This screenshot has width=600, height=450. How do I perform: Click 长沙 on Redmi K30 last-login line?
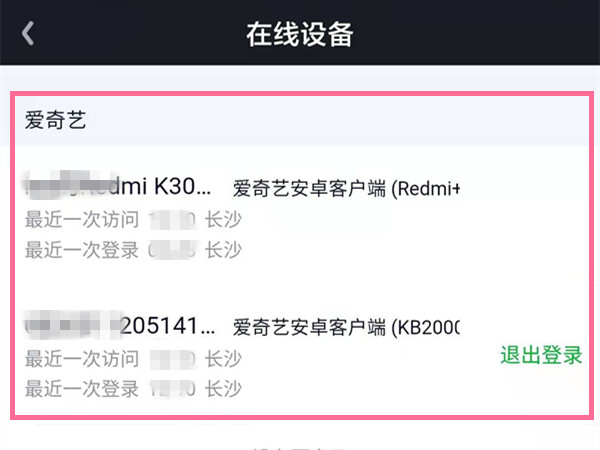tap(223, 249)
